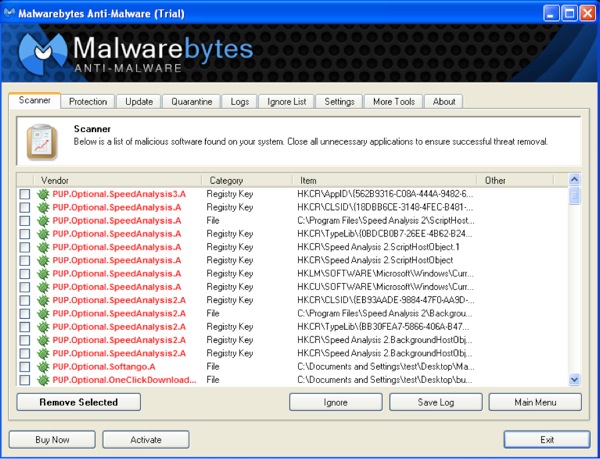The height and width of the screenshot is (459, 600).
Task: Select the PUP.Optional.Softango.A entry
Action: pyautogui.click(x=104, y=367)
